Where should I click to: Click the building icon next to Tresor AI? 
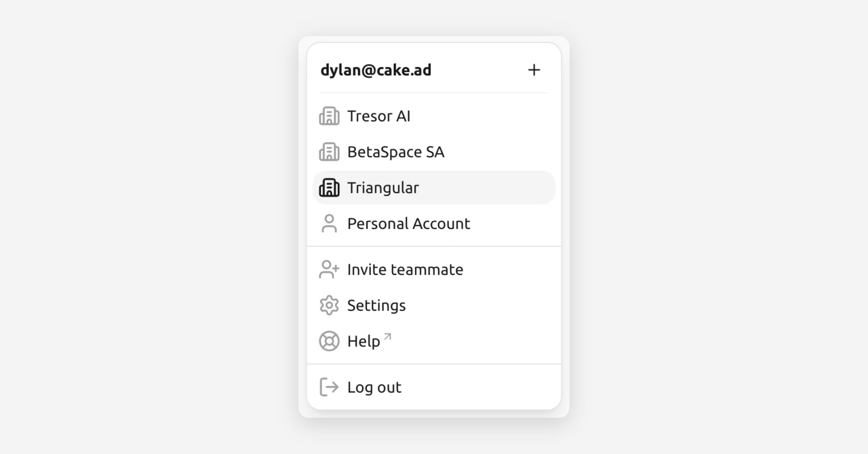329,116
